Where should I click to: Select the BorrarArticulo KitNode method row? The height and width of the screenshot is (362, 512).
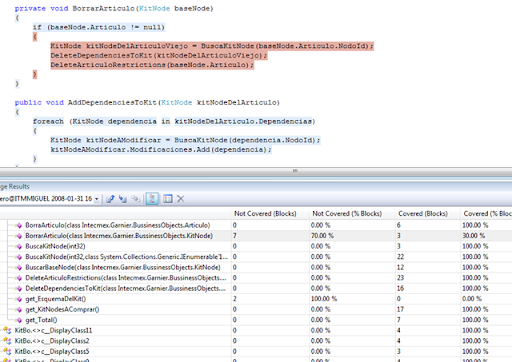point(256,236)
